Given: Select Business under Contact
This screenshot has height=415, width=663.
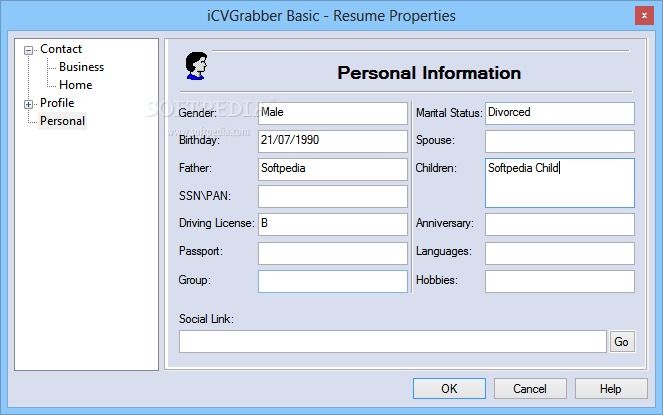Looking at the screenshot, I should pos(81,67).
